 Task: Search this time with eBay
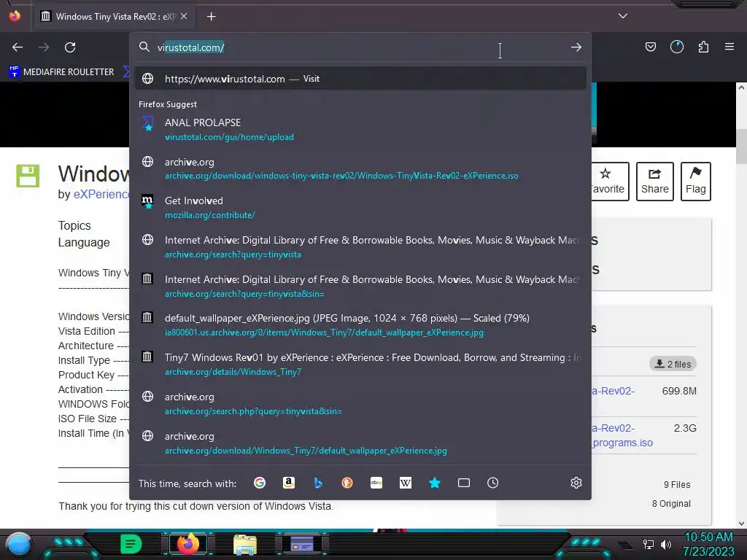[376, 483]
